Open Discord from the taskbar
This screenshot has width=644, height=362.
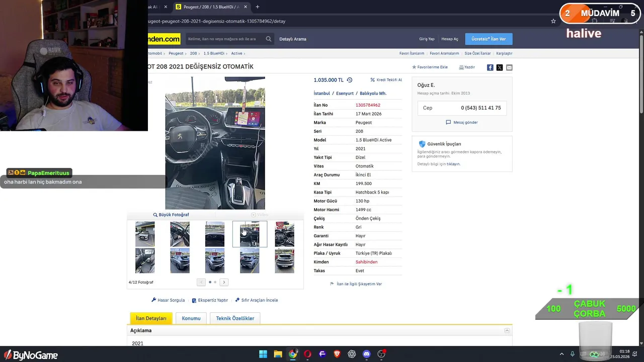(366, 354)
